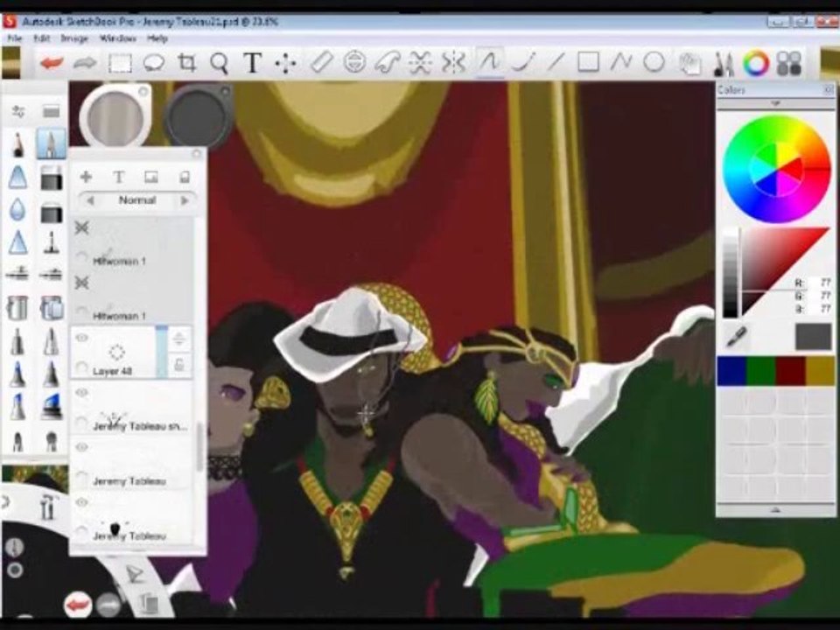
Task: Toggle the Ellipse guide tool
Action: click(354, 63)
